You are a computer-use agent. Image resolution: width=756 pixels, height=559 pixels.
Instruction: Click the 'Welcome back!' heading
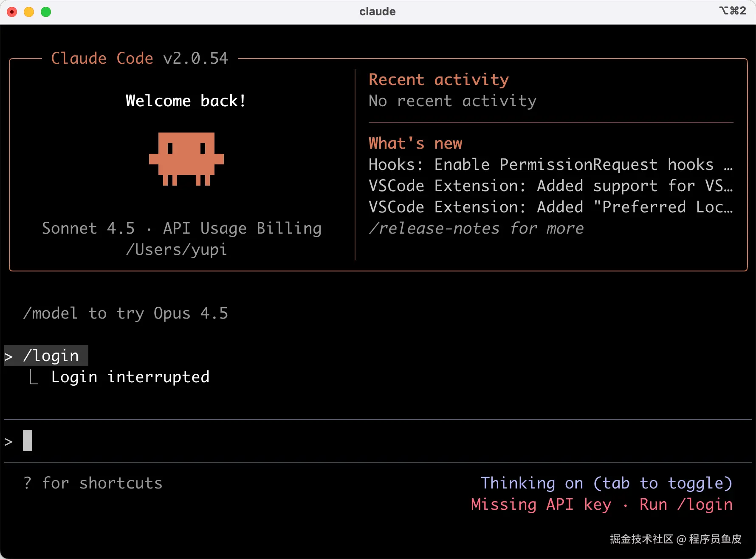pyautogui.click(x=186, y=101)
